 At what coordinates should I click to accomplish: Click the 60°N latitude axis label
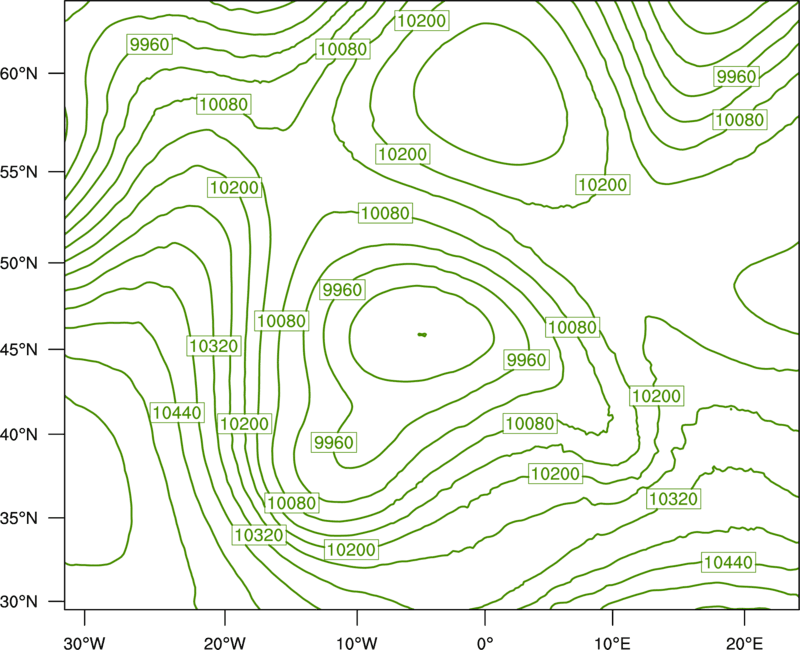[19, 74]
